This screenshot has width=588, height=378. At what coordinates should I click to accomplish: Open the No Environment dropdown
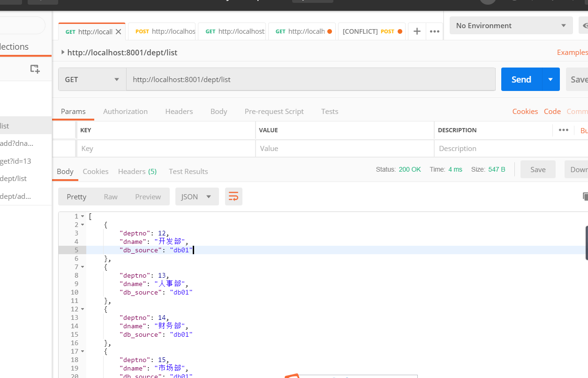tap(511, 25)
